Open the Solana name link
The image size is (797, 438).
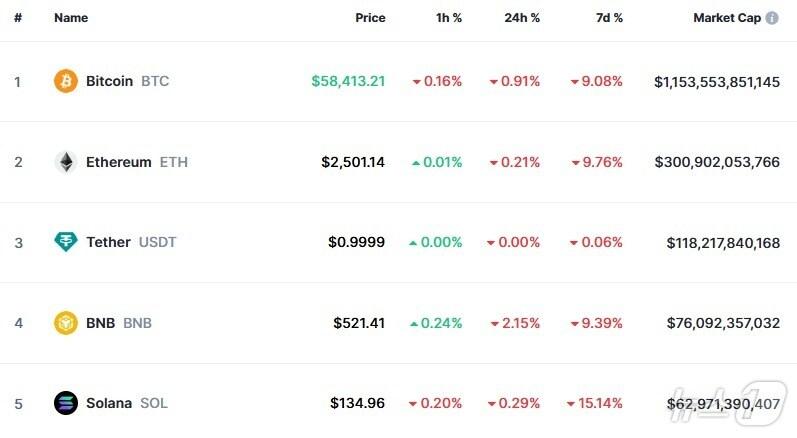click(109, 403)
